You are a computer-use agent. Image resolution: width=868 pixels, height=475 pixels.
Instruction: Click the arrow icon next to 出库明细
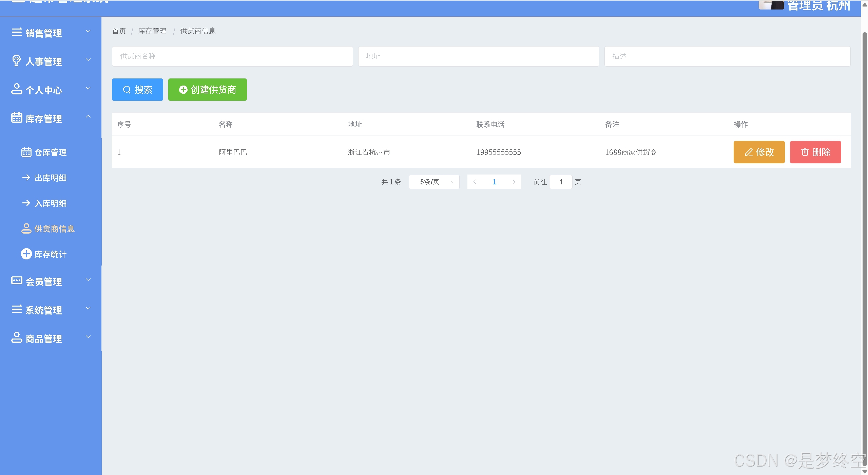26,177
